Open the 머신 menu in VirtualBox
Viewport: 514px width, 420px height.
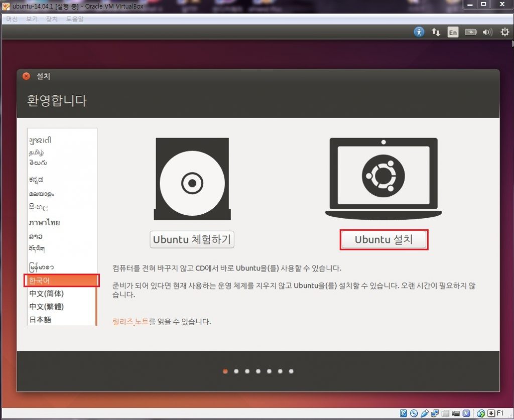(12, 19)
